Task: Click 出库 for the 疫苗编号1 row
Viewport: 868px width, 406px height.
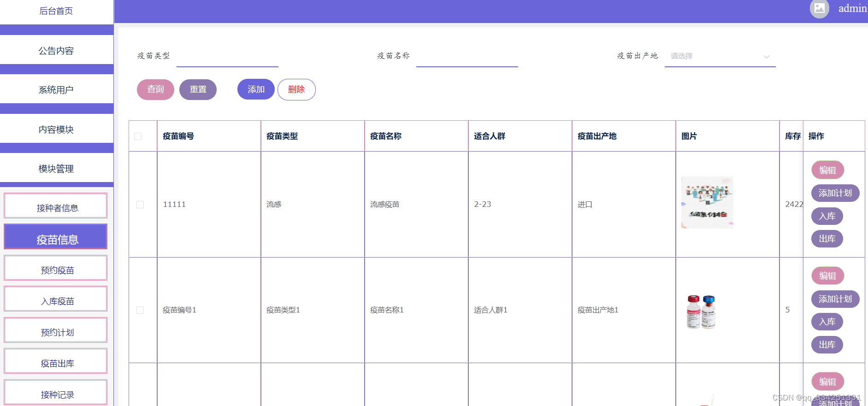Action: (x=827, y=345)
